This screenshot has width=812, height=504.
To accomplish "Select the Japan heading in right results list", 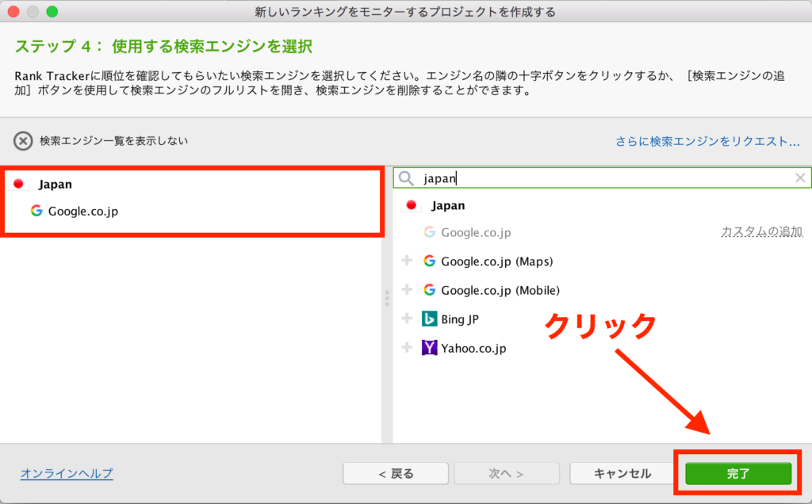I will click(448, 205).
